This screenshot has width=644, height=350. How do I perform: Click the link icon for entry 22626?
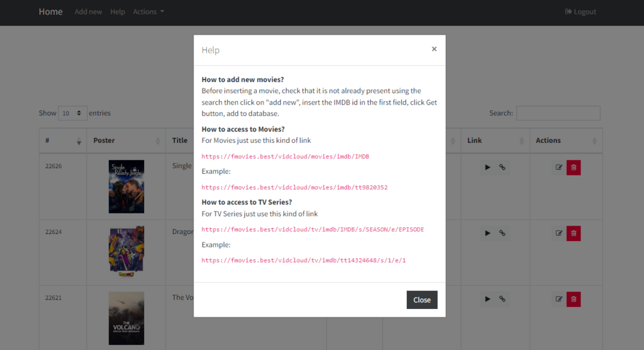pos(502,167)
